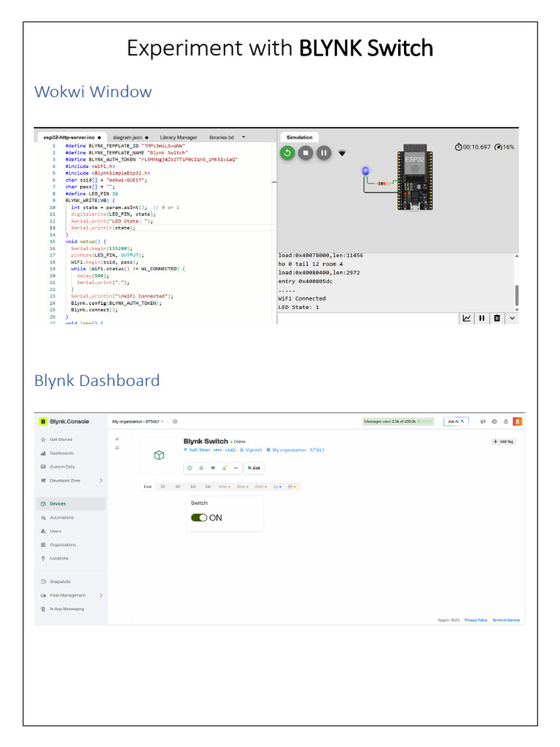Restart the Wokwi simulation with the green button

coord(287,153)
